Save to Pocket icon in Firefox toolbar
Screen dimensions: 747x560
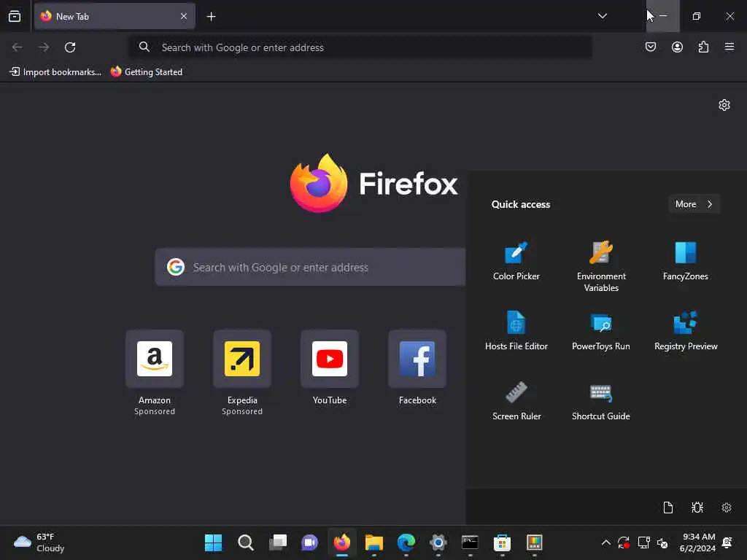click(650, 47)
